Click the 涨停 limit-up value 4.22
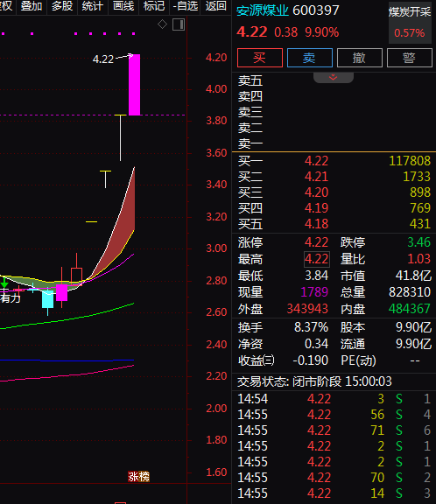The image size is (436, 504). [316, 242]
